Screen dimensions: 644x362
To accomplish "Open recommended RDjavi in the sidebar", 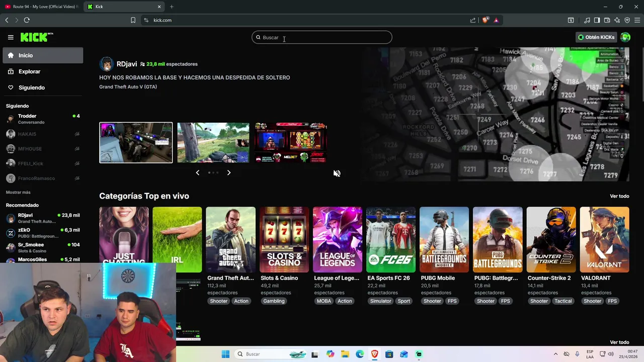I will (43, 218).
